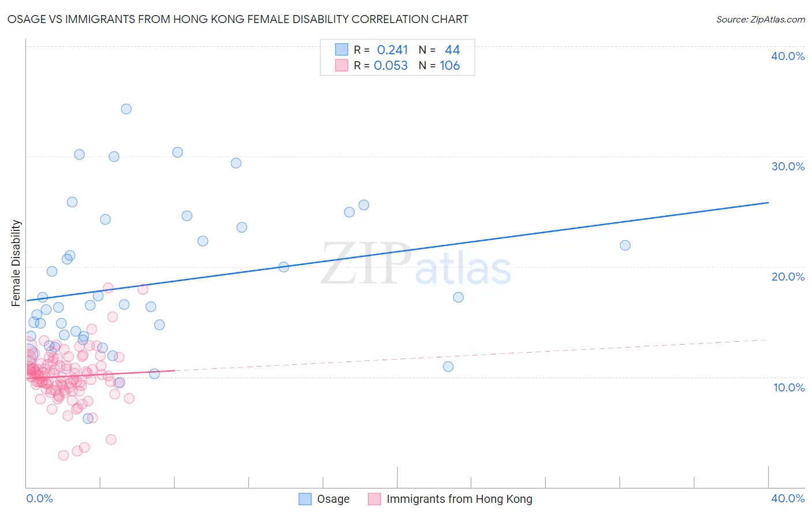Click the 40.0% y-axis tick label
This screenshot has width=812, height=515.
point(788,56)
